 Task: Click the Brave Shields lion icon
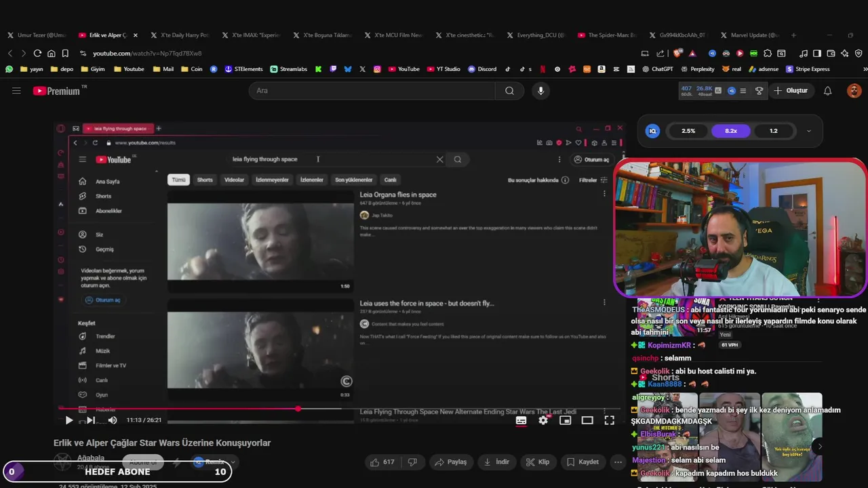pyautogui.click(x=678, y=53)
